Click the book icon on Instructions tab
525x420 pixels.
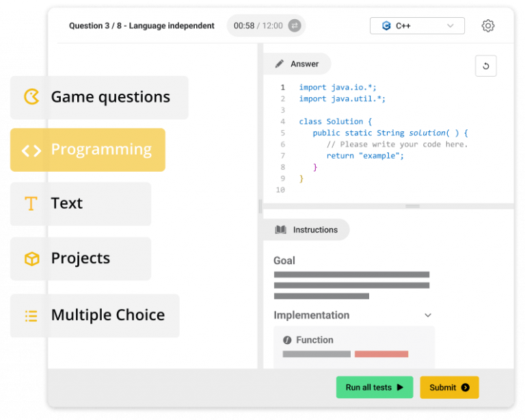click(x=280, y=230)
